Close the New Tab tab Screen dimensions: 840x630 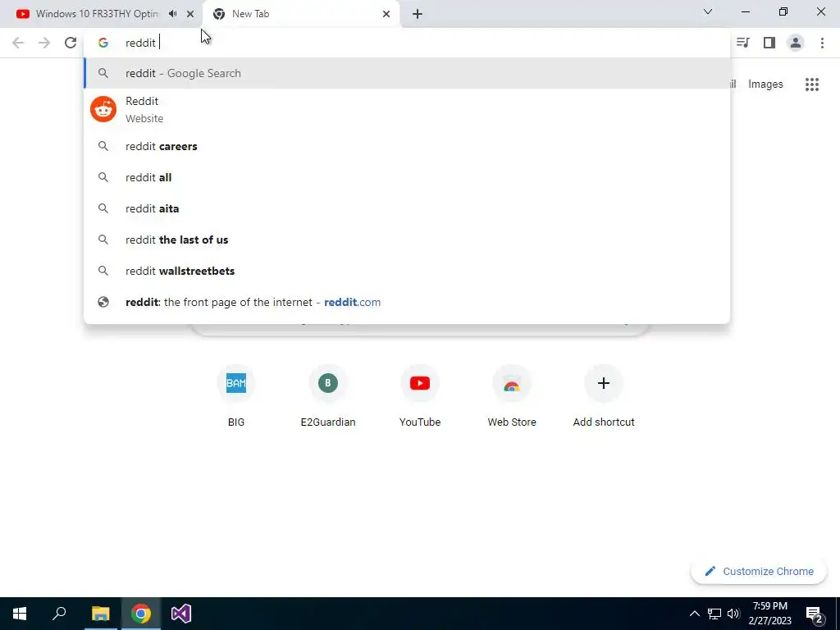click(386, 14)
